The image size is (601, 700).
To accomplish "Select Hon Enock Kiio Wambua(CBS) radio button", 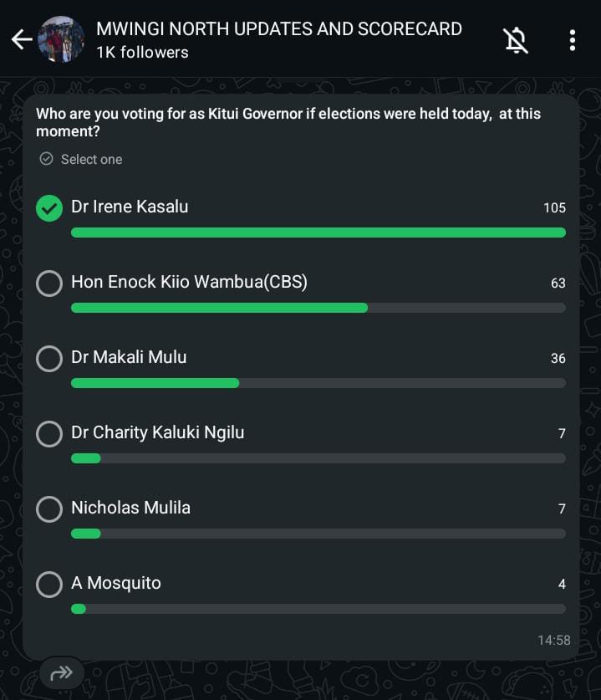I will tap(49, 284).
